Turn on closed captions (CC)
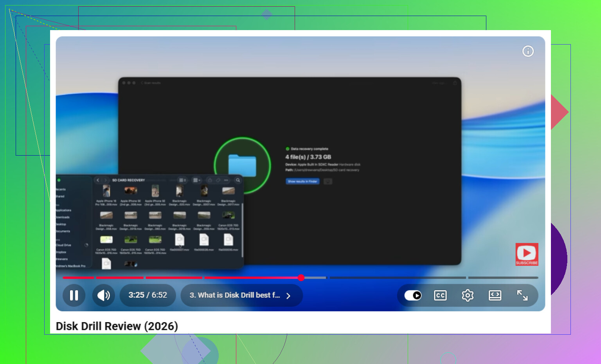This screenshot has width=601, height=364. pos(440,296)
